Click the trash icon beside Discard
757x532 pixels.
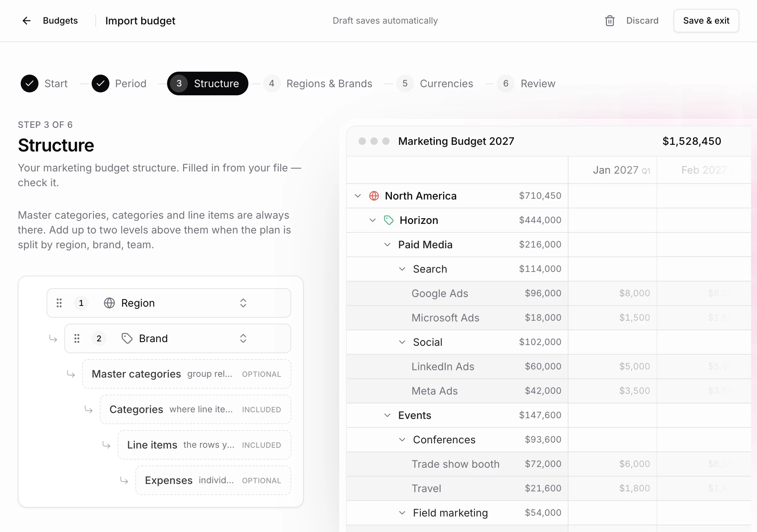click(610, 21)
